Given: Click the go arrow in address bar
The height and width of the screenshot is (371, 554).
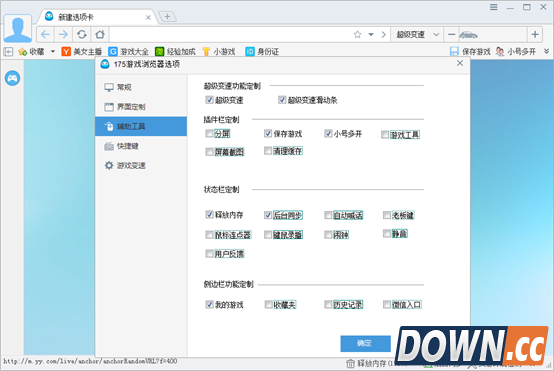Looking at the screenshot, I should (384, 35).
